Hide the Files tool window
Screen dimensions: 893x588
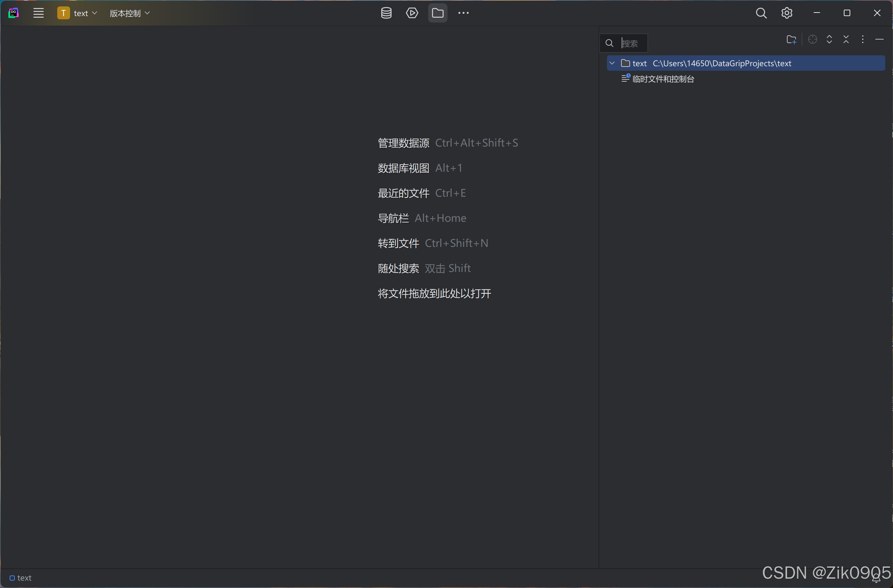pos(879,40)
